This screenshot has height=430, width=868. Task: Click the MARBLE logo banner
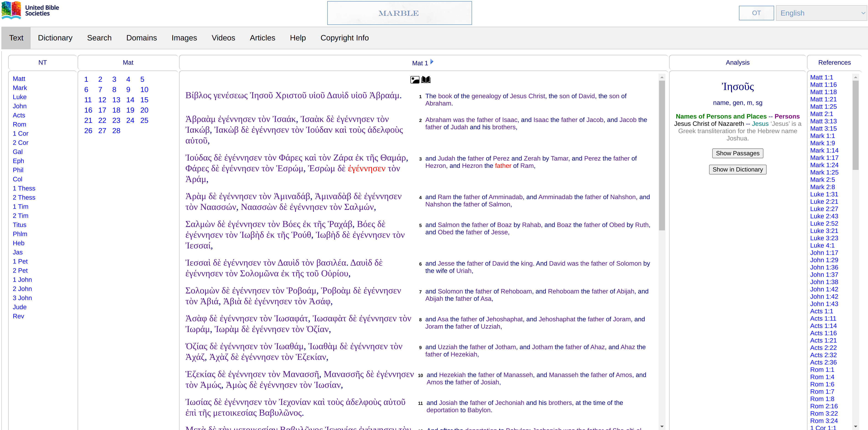[399, 13]
